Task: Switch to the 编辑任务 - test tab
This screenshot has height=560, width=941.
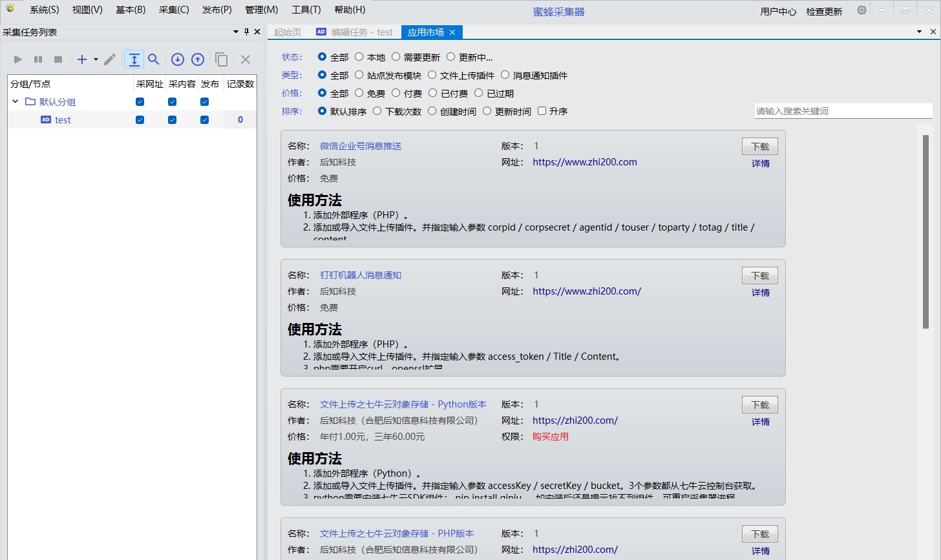Action: pyautogui.click(x=355, y=32)
